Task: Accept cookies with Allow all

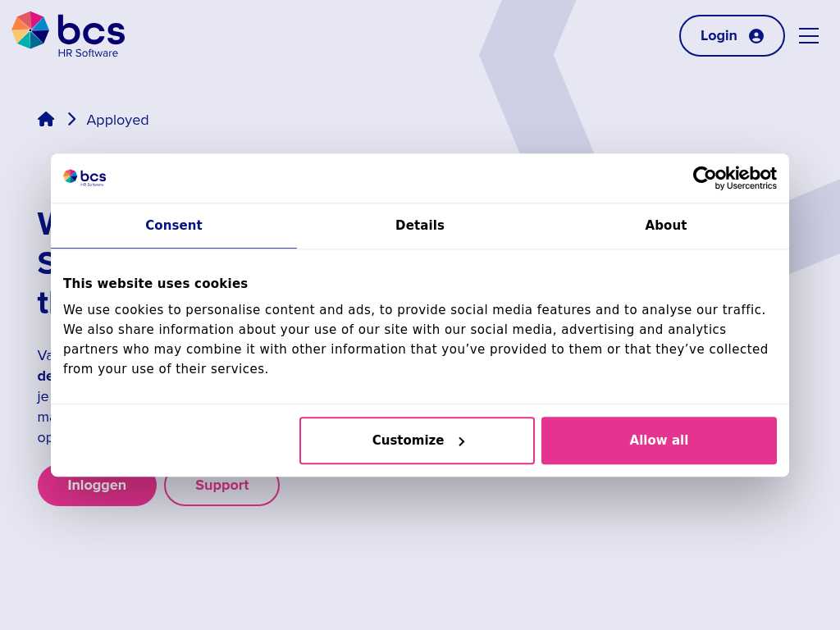Action: coord(659,441)
